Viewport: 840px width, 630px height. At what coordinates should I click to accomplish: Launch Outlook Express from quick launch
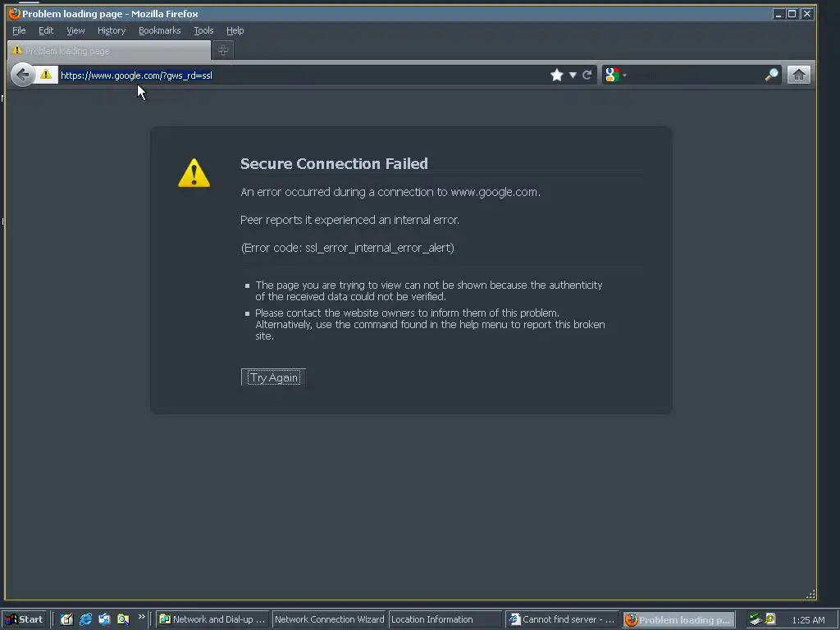[x=104, y=619]
